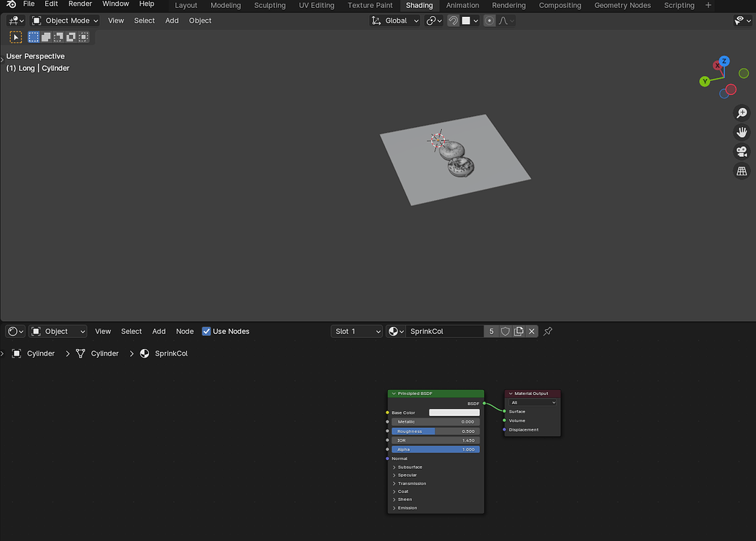Select the Tweak tool in the viewport toolbar

15,37
